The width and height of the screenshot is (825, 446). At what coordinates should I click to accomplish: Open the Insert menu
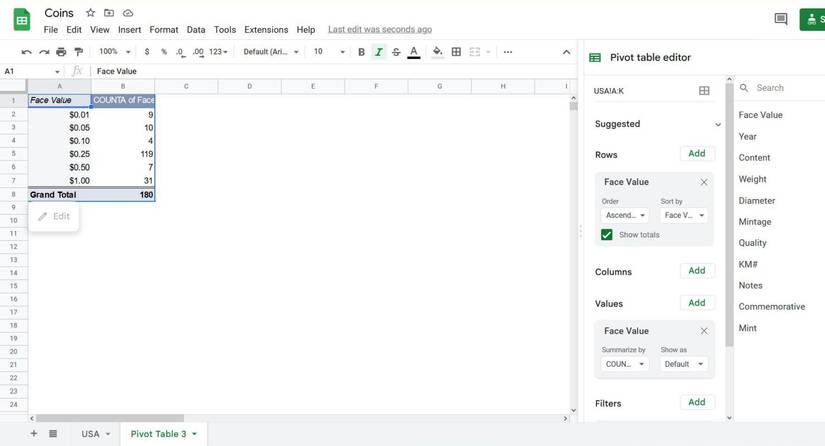point(129,29)
